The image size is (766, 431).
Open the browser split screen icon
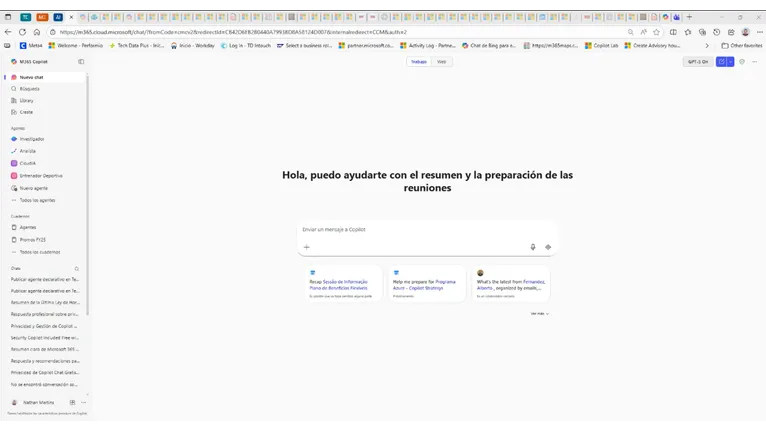[x=673, y=32]
